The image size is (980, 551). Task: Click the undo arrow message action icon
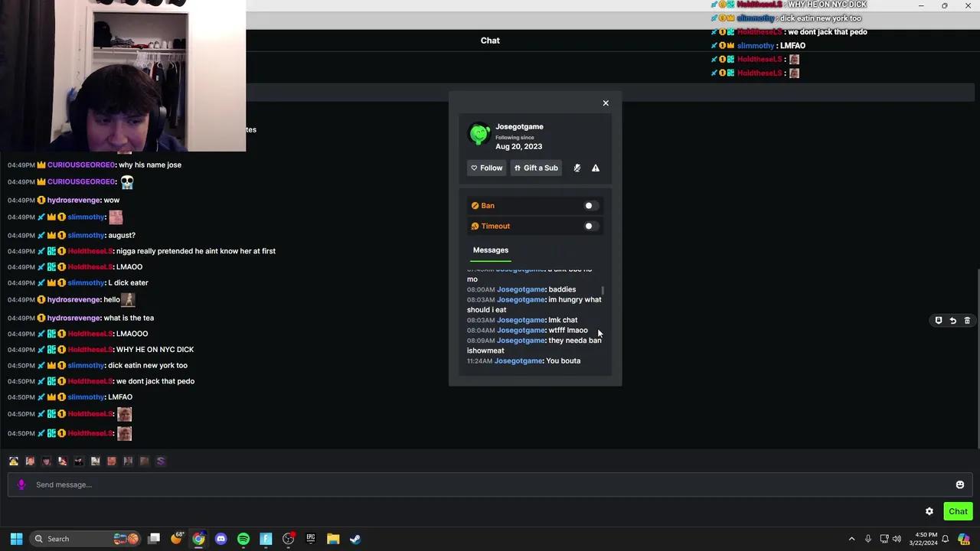pos(953,321)
